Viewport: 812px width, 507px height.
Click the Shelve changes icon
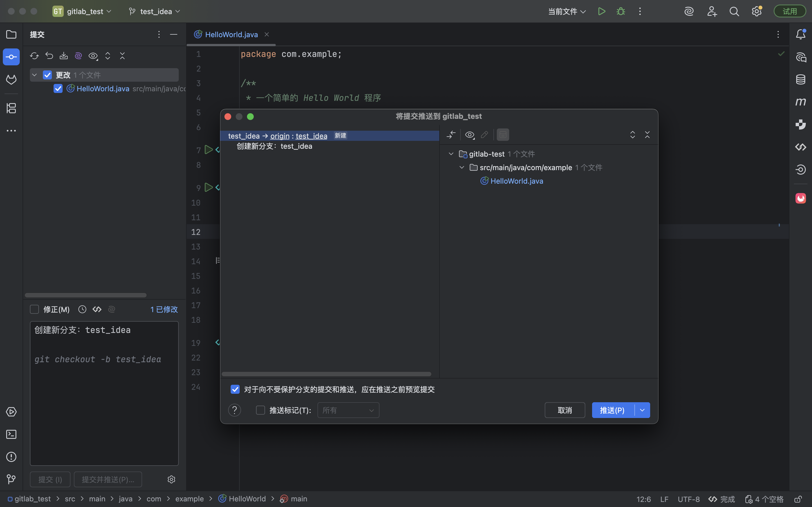click(64, 56)
